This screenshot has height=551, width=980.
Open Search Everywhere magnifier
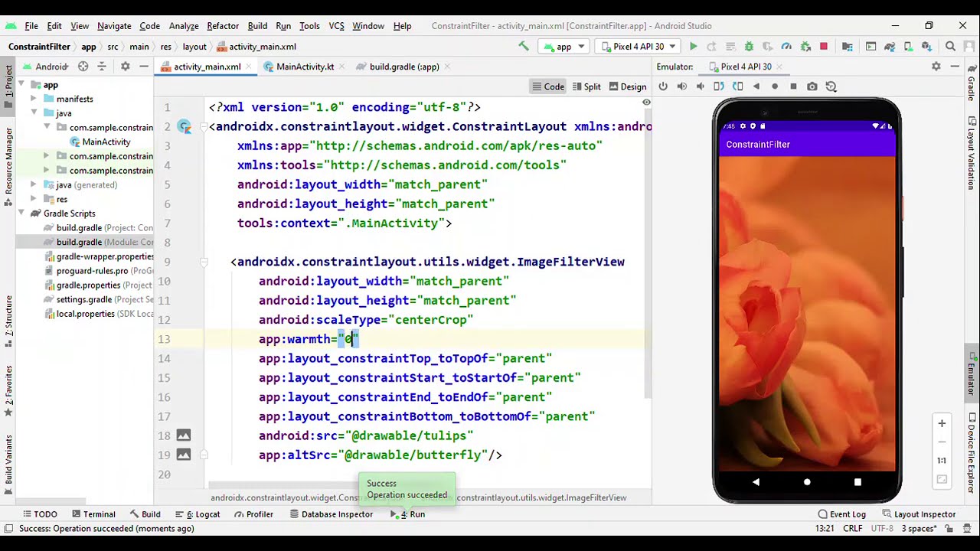pyautogui.click(x=950, y=47)
